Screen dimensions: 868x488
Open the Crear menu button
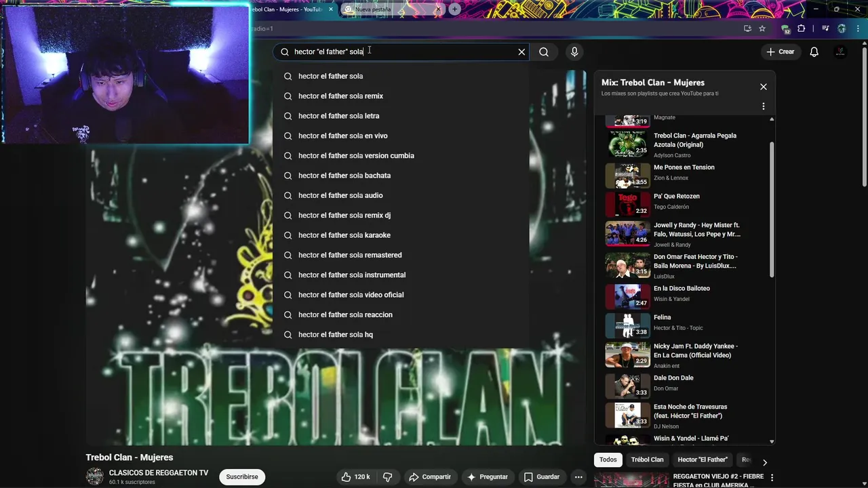click(780, 52)
